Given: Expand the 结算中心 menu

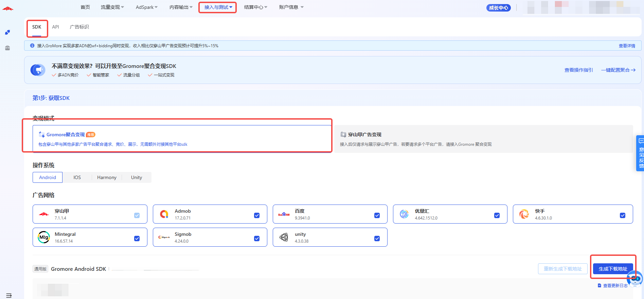Looking at the screenshot, I should coord(256,7).
